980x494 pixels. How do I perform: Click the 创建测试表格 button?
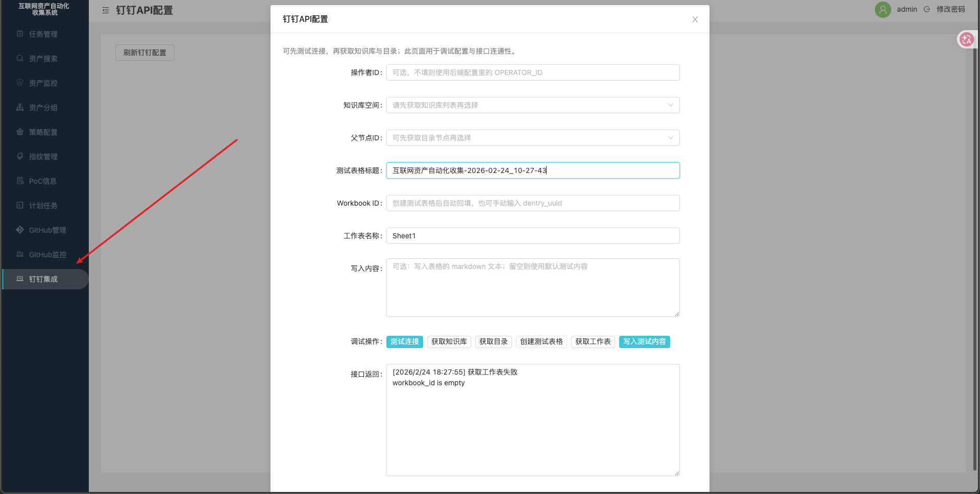coord(542,342)
